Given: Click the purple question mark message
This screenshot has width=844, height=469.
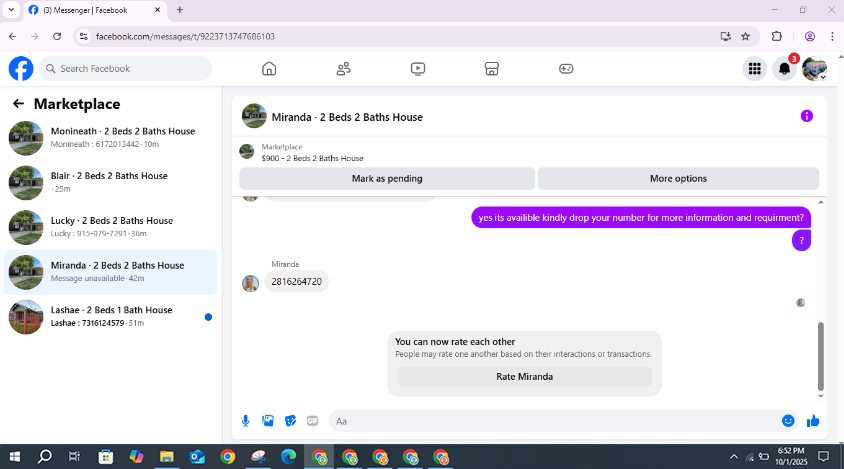Looking at the screenshot, I should [801, 241].
